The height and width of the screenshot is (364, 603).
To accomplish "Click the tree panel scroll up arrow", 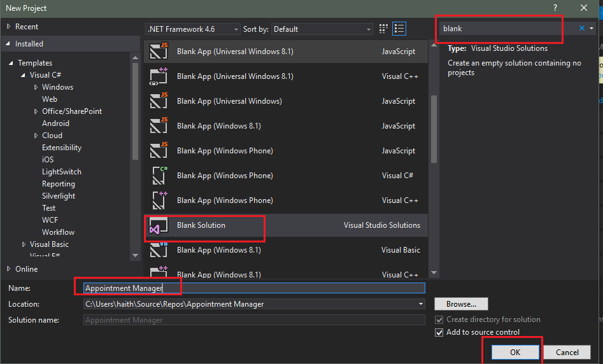I will pos(135,58).
